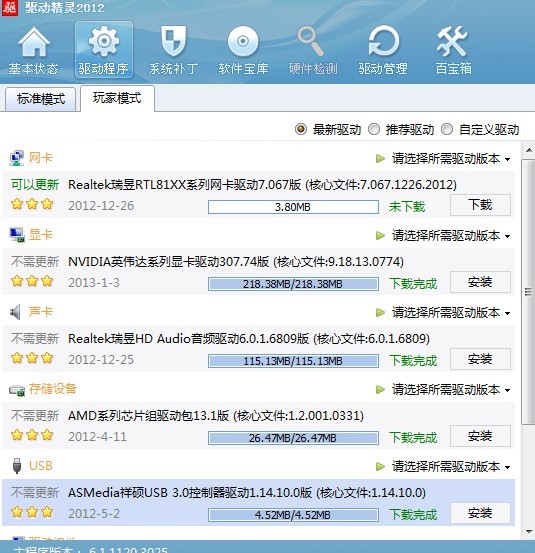Expand 请选择所需驱动版本 dropdown for 声卡
This screenshot has height=553, width=535.
coord(451,312)
